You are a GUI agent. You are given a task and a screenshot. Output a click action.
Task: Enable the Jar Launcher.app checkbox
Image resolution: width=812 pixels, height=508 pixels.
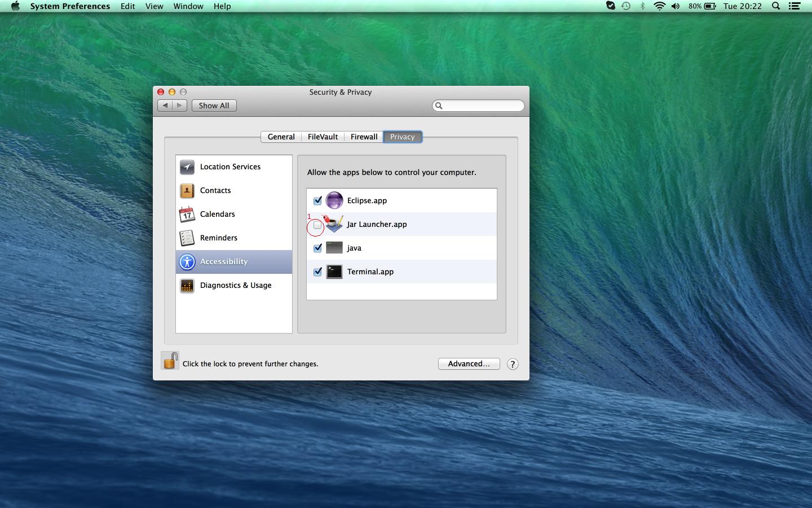317,225
